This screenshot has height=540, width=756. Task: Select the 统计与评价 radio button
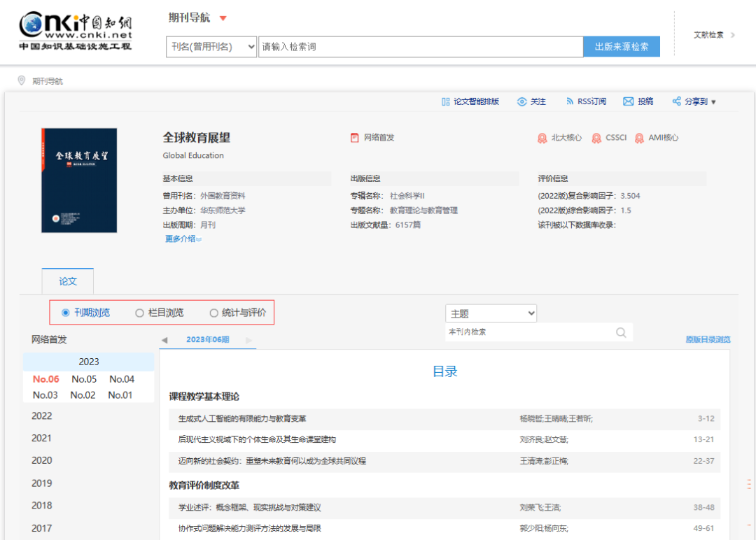[213, 313]
